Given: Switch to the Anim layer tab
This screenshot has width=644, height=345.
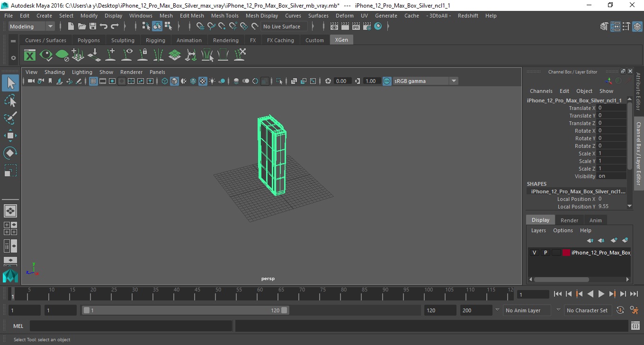Looking at the screenshot, I should click(595, 220).
